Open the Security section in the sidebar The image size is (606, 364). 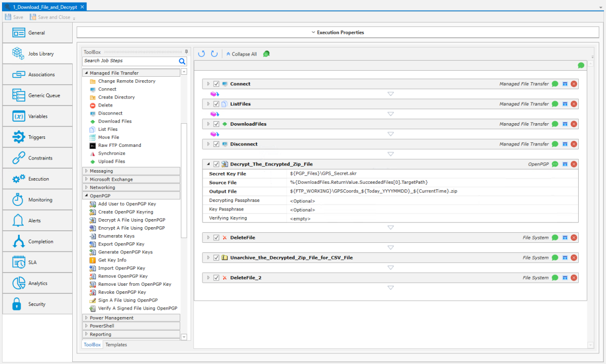pyautogui.click(x=38, y=304)
